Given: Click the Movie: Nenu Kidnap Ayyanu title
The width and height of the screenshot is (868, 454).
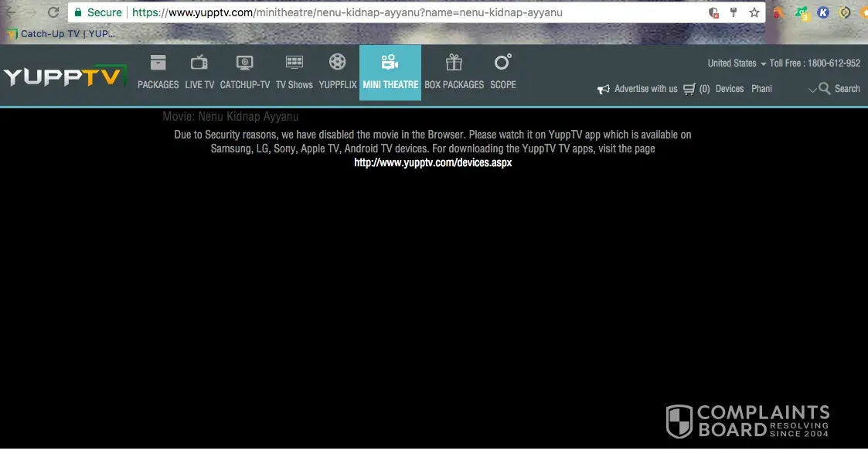Looking at the screenshot, I should pyautogui.click(x=230, y=116).
